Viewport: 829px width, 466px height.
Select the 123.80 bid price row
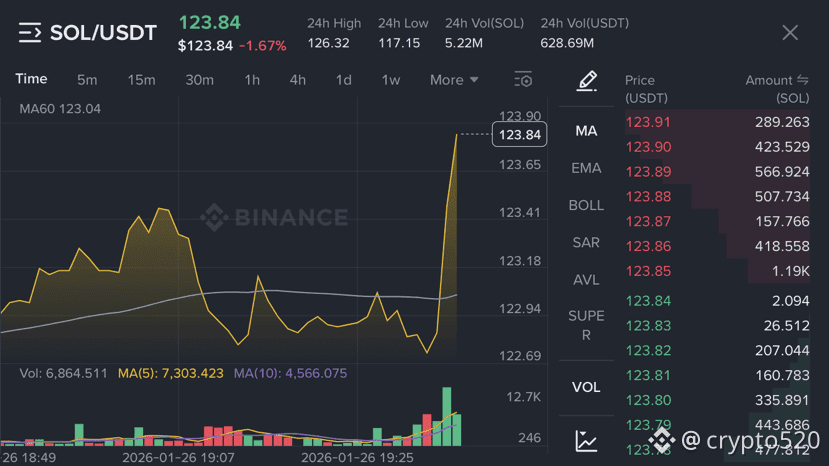(x=717, y=400)
